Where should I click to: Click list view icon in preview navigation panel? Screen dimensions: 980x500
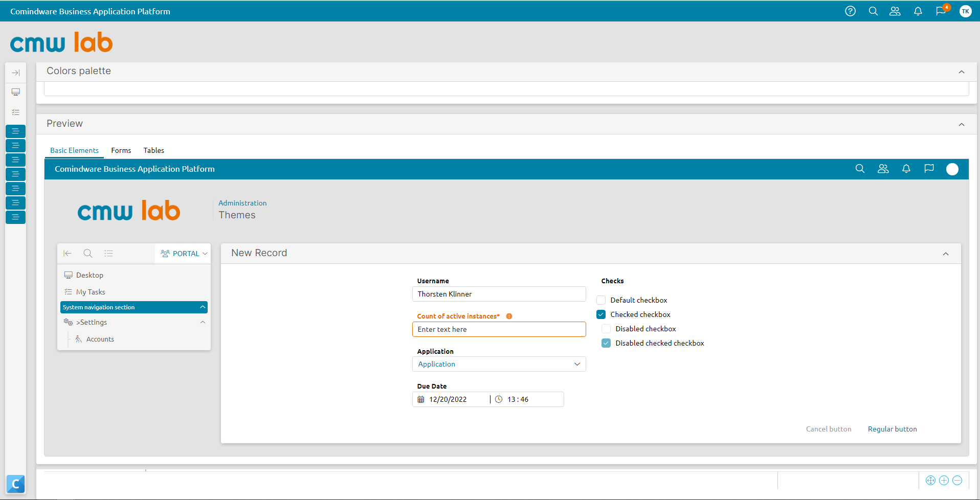tap(108, 253)
